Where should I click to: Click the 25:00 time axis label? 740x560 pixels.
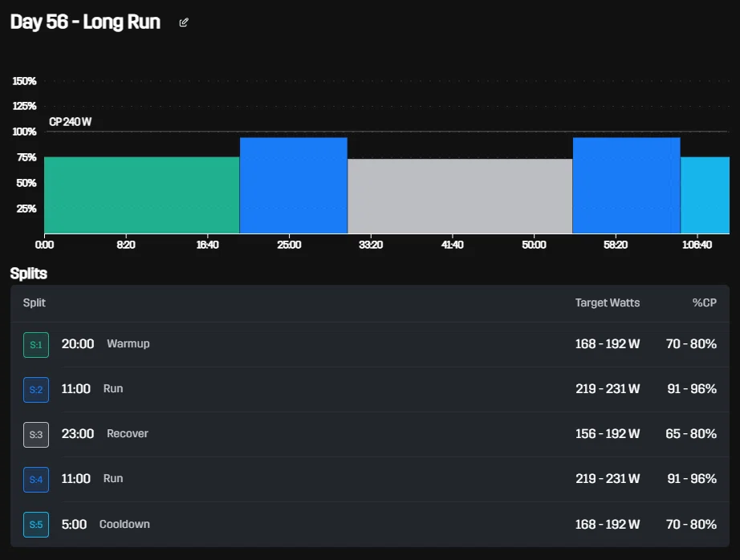pos(289,245)
